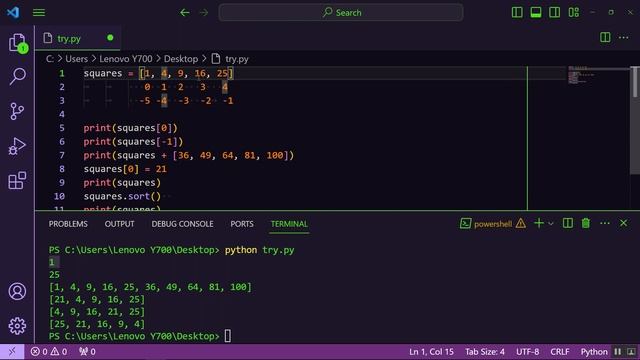This screenshot has width=640, height=360.
Task: Open the Customize Layout icon
Action: coord(573,12)
